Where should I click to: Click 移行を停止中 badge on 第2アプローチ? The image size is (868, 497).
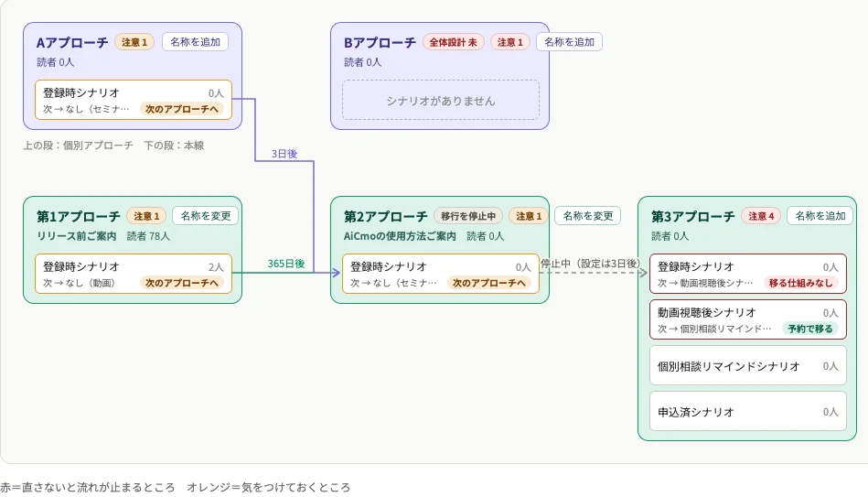468,216
